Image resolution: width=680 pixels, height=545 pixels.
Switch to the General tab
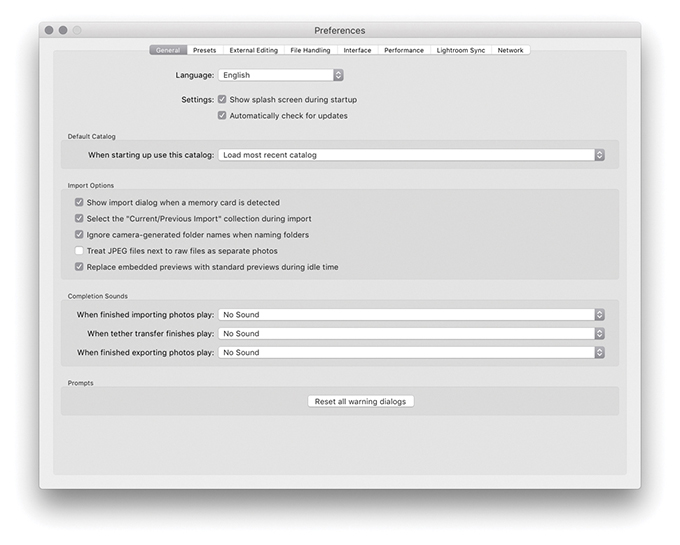point(168,50)
